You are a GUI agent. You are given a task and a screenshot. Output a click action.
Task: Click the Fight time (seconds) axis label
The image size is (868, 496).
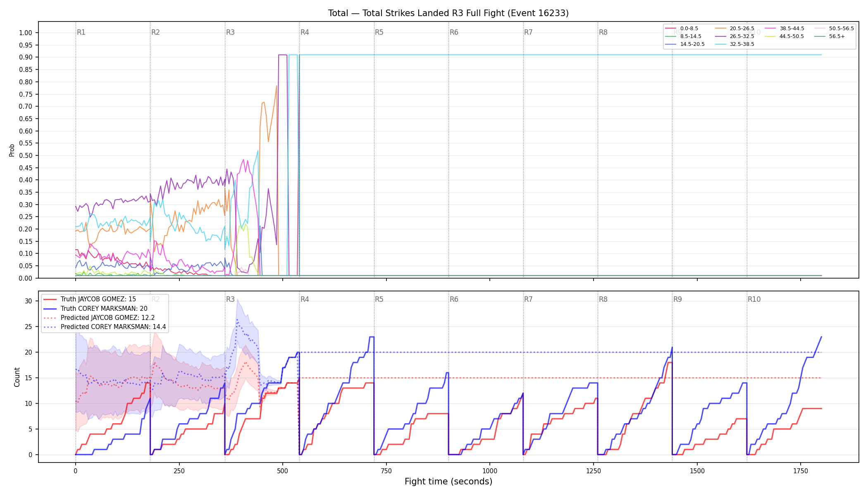(448, 482)
